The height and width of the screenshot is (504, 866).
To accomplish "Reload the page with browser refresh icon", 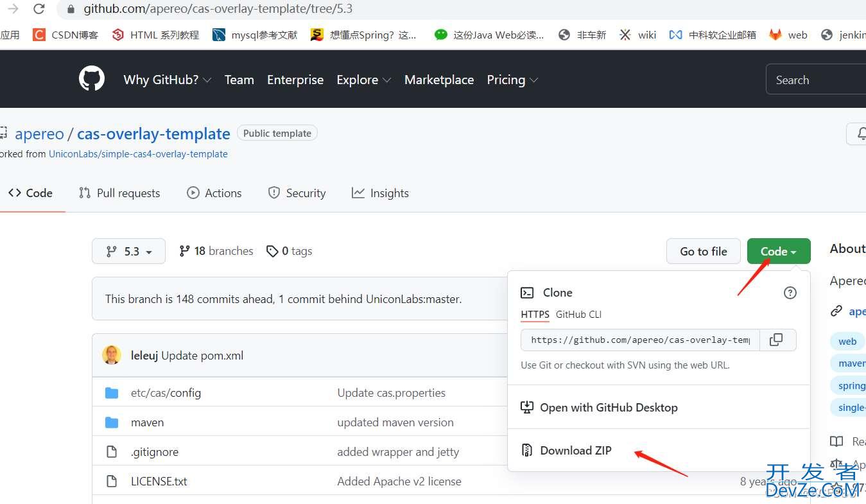I will (x=39, y=9).
